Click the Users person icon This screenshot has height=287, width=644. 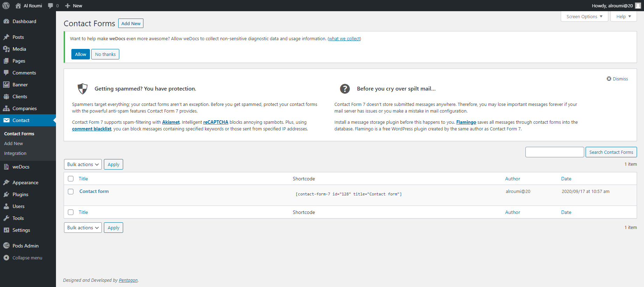(x=6, y=206)
